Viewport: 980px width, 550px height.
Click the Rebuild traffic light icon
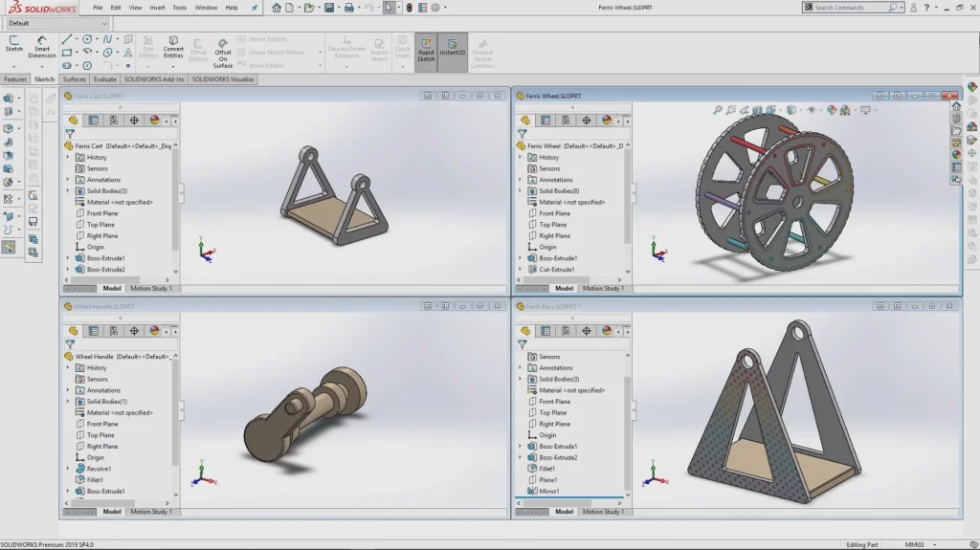(x=410, y=8)
